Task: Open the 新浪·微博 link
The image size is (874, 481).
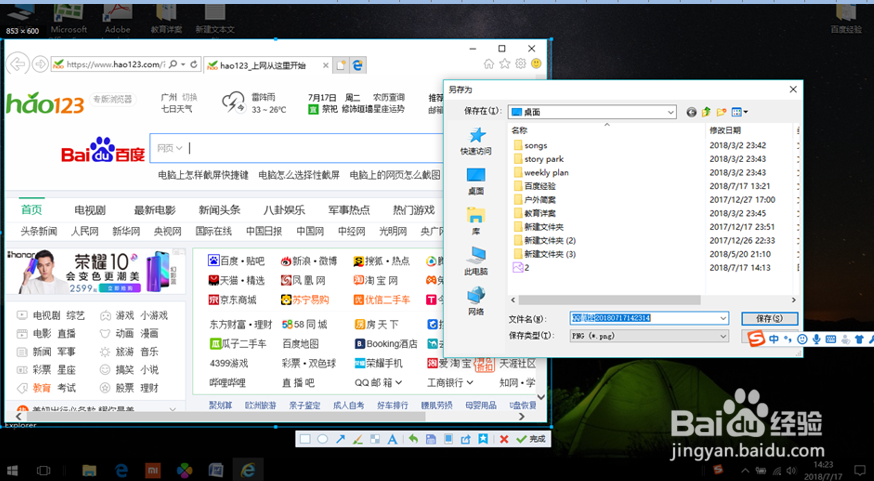Action: (x=309, y=261)
